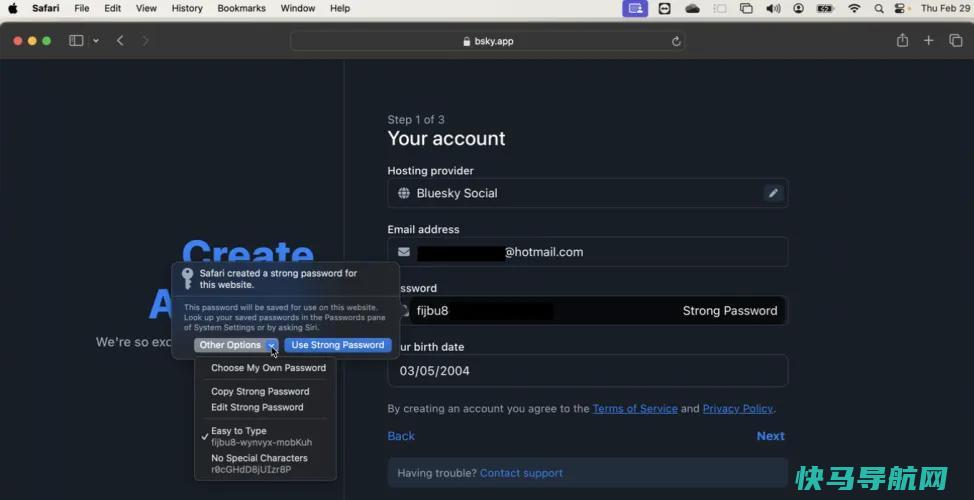The height and width of the screenshot is (500, 974).
Task: Open a new tab with plus icon
Action: 928,40
